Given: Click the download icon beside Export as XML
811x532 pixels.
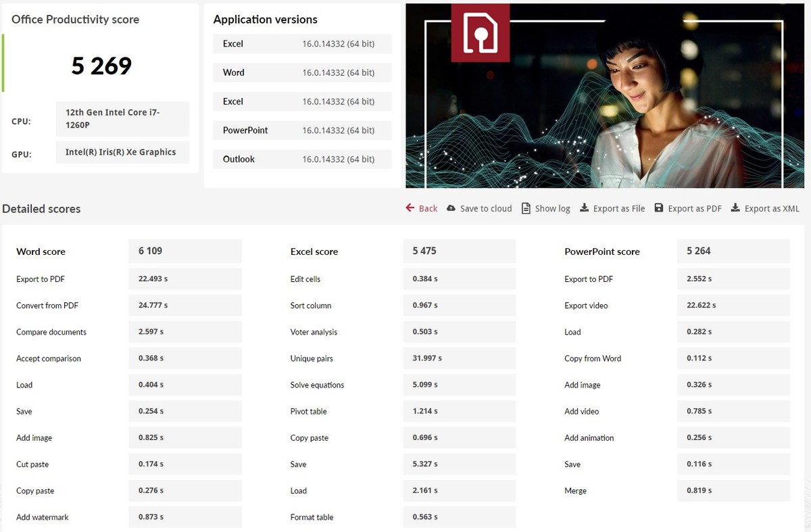Looking at the screenshot, I should coord(735,208).
